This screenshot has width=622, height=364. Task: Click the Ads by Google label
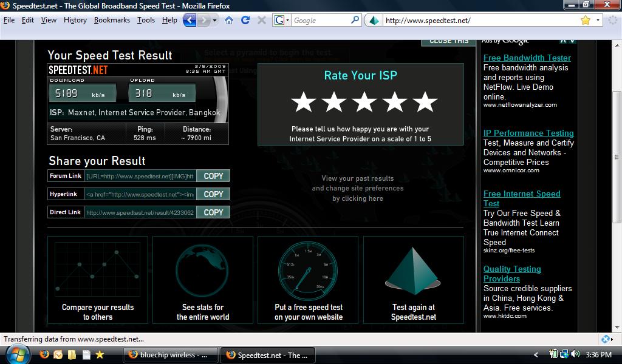[505, 41]
